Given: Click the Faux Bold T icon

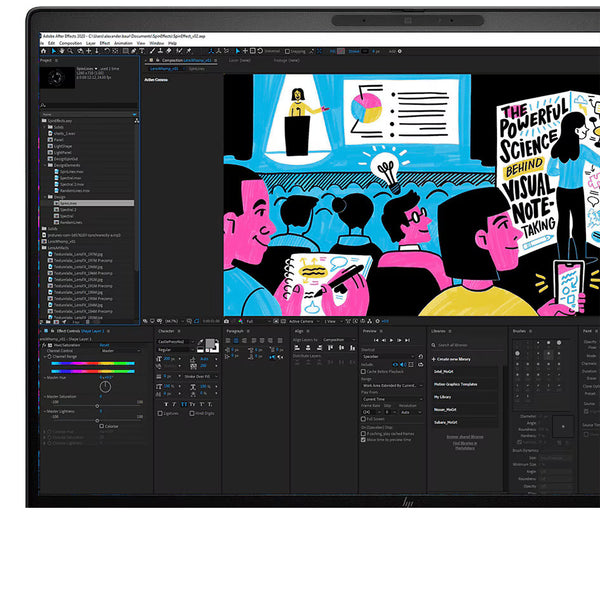Looking at the screenshot, I should pos(166,404).
